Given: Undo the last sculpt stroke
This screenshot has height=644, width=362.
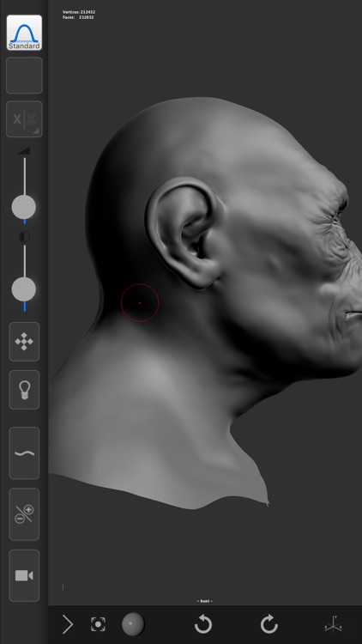Looking at the screenshot, I should point(203,625).
